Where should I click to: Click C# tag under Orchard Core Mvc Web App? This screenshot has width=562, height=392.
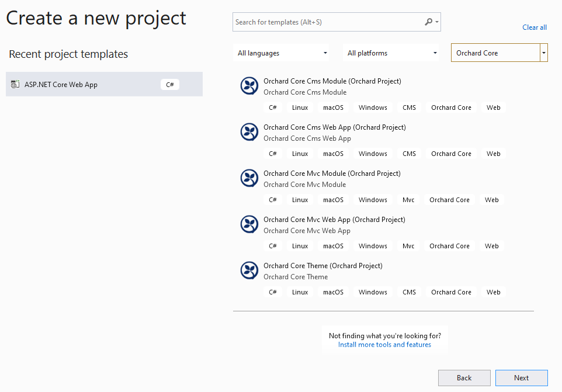(273, 246)
